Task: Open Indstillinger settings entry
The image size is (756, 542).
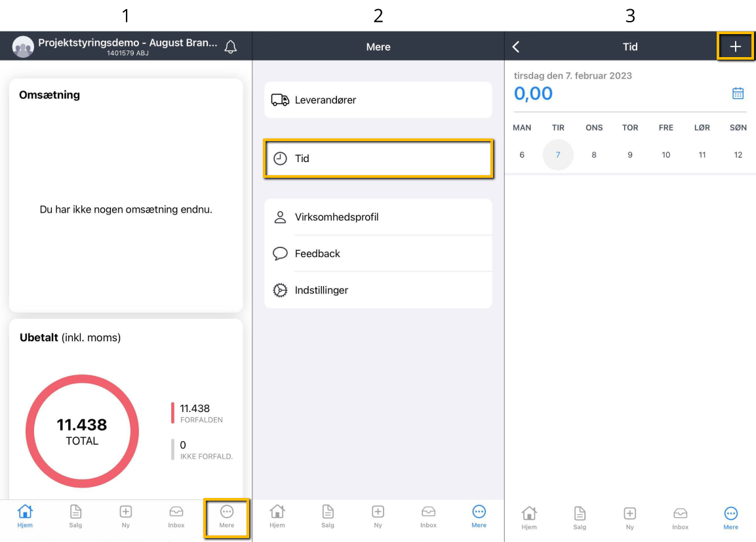Action: [378, 290]
